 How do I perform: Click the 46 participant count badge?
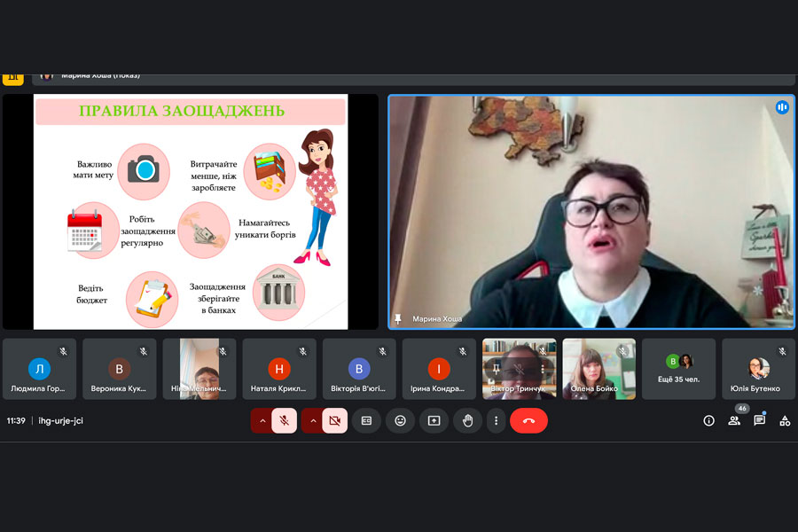pos(742,408)
